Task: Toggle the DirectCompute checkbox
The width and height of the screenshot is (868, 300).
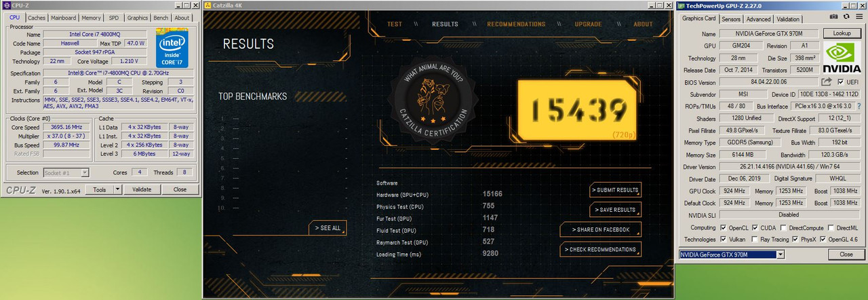Action: [783, 228]
